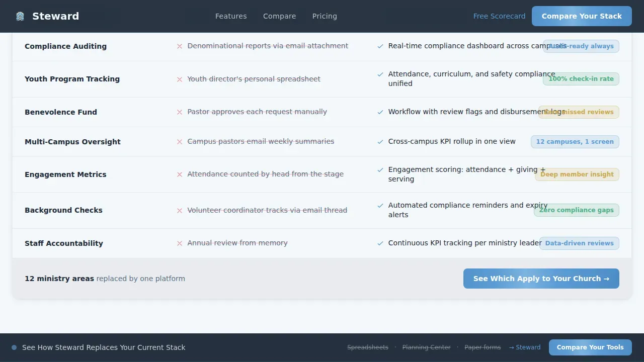The height and width of the screenshot is (362, 644).
Task: Select the Background Checks row title
Action: pos(63,210)
